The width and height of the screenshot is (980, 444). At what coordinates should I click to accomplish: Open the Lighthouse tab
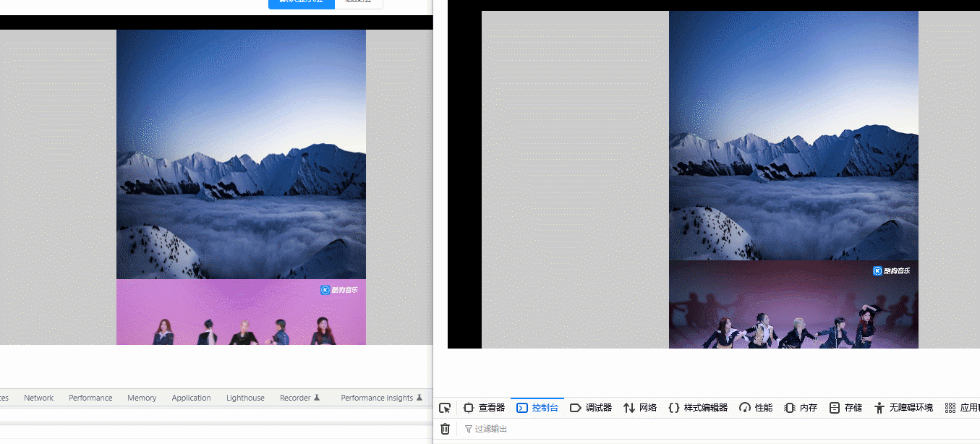point(245,398)
